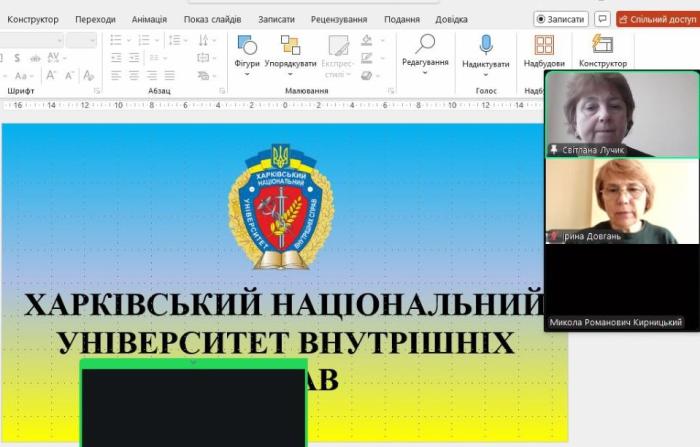Open the Фігури shapes gallery
This screenshot has width=700, height=447.
coord(247,53)
